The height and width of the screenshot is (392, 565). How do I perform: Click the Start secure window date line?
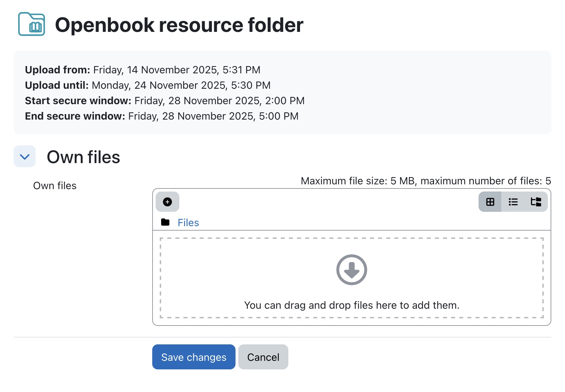[x=165, y=101]
